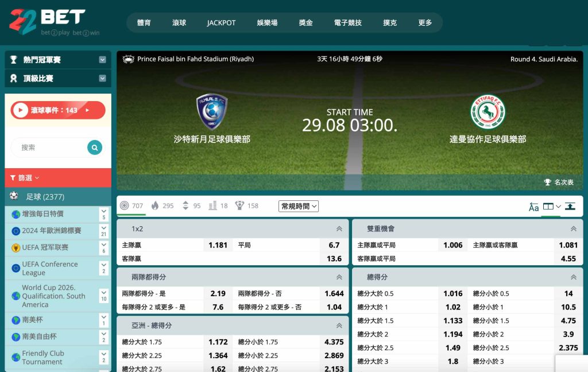Collapse the 總得分 market section

point(574,277)
